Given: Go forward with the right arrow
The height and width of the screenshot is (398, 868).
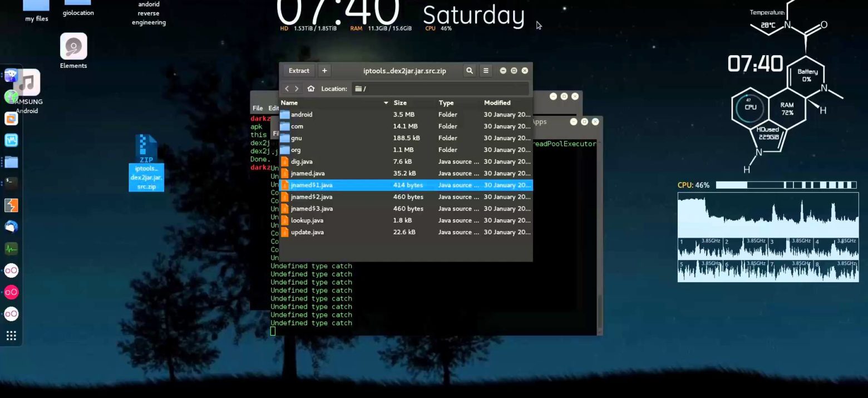Looking at the screenshot, I should [297, 89].
